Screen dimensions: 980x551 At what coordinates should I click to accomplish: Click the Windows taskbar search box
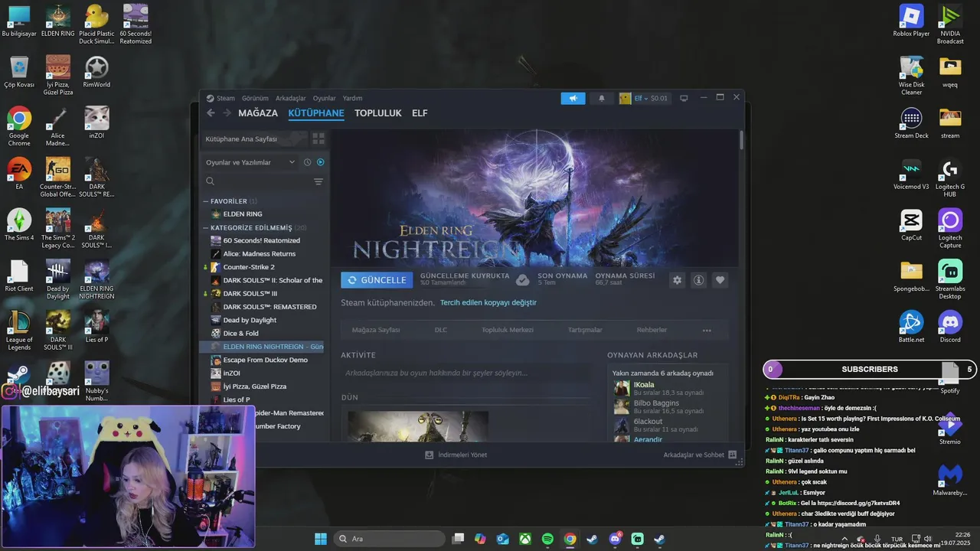[x=388, y=539]
